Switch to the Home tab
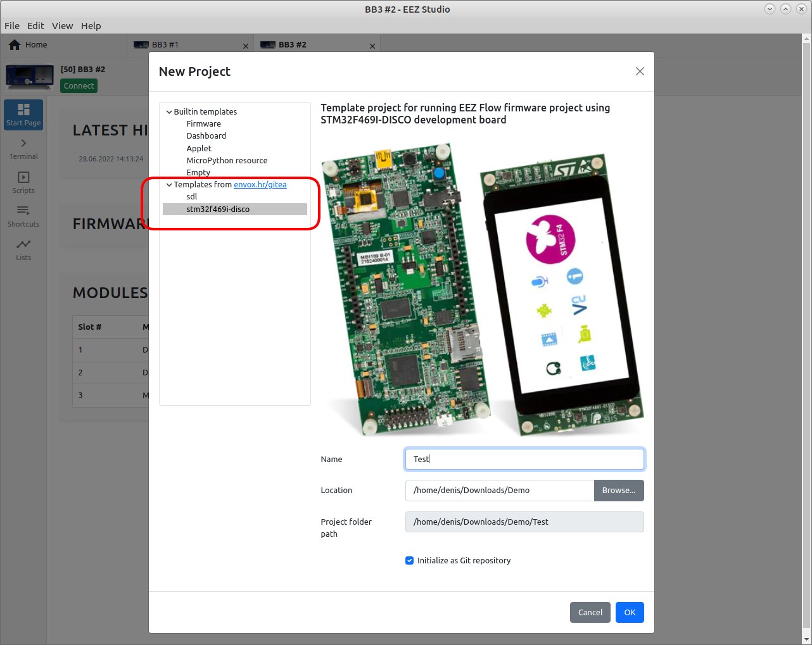 click(63, 45)
